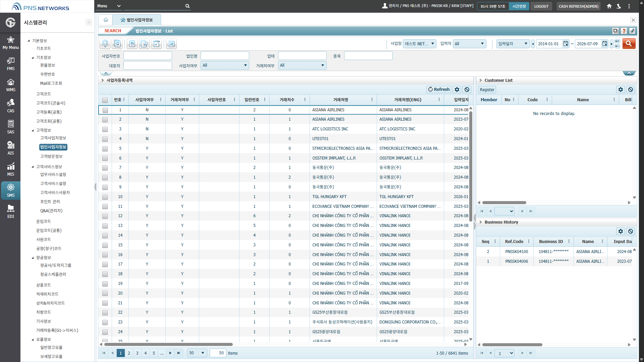Screen dimensions: 644x362
Task: Collapse the 기초정보 tree node
Action: (33, 58)
